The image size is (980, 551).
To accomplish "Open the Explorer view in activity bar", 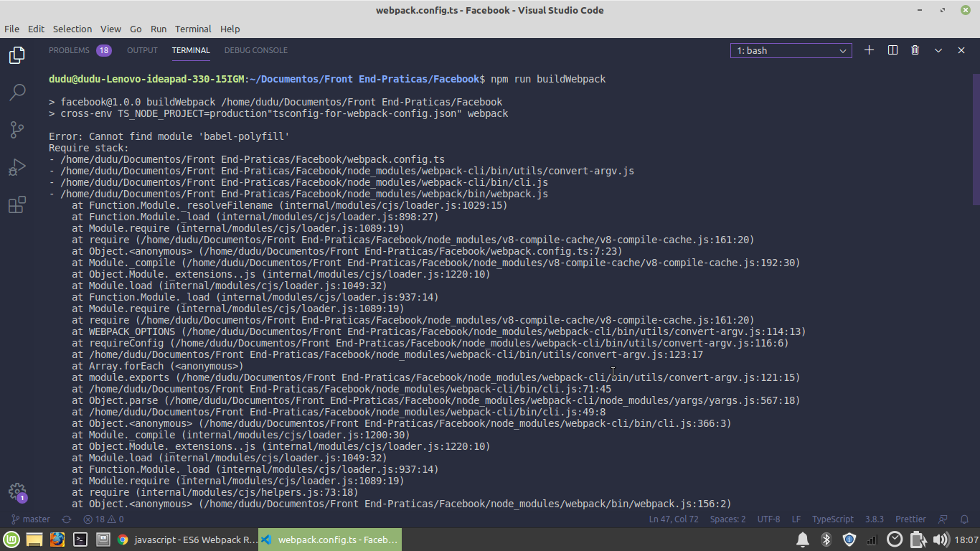I will pos(17,55).
